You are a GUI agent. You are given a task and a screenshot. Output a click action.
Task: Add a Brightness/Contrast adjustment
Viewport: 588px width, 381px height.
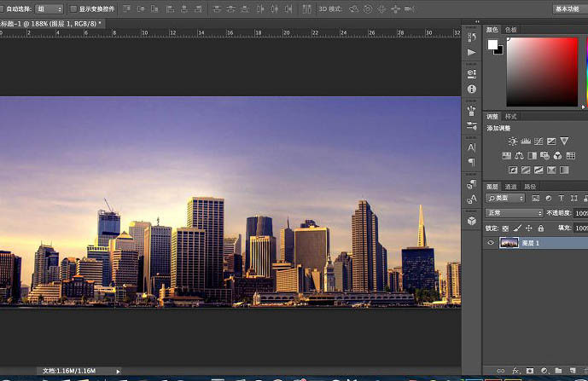[x=512, y=141]
